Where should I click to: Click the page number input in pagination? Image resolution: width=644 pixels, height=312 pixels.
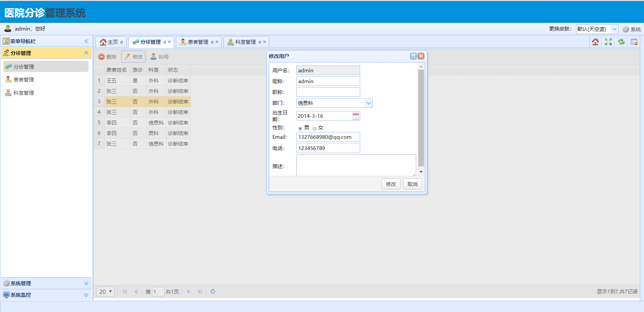point(158,292)
